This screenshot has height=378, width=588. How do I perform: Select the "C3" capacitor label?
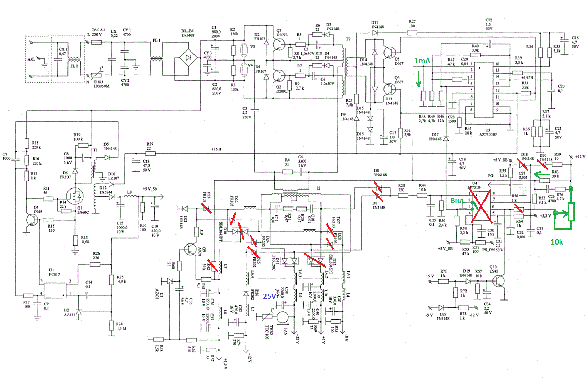pyautogui.click(x=245, y=109)
